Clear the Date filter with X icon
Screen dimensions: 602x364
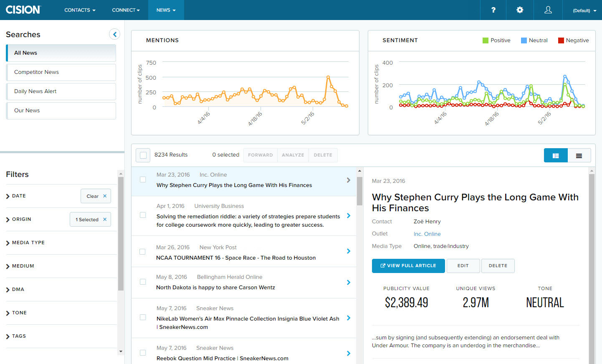(105, 196)
